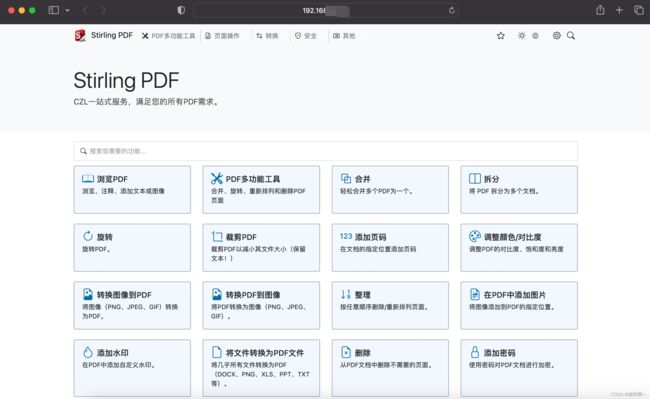Reload the page with Safari refresh icon
Screen dimensions: 650x399
(451, 10)
